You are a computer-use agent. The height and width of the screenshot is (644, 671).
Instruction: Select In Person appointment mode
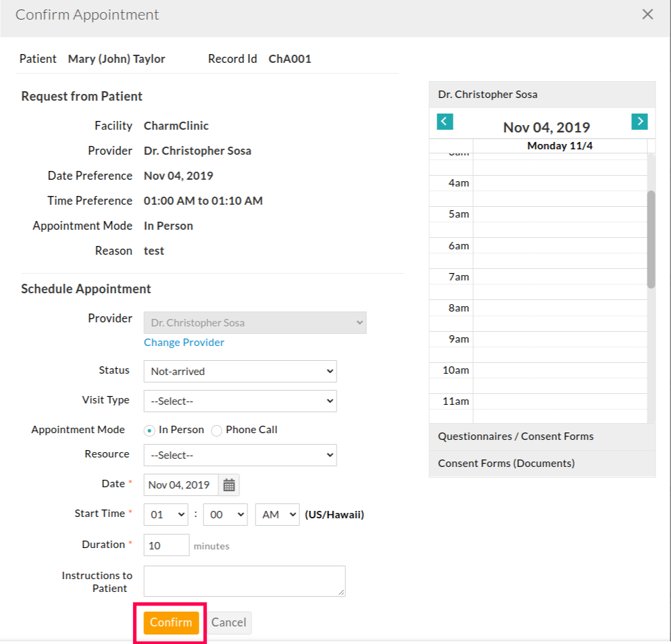point(149,430)
